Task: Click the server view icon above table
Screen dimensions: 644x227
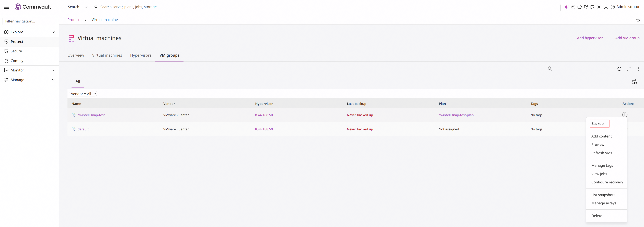Action: pos(634,81)
